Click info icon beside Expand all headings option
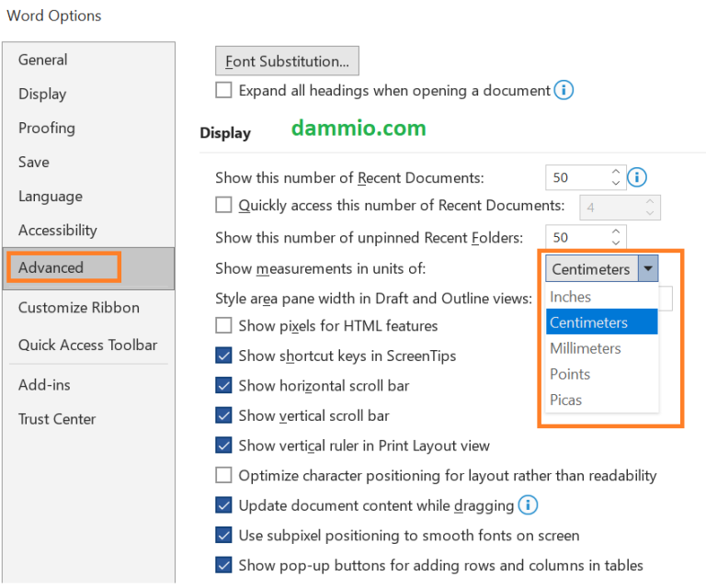Screen dimensions: 706x588 tap(564, 91)
